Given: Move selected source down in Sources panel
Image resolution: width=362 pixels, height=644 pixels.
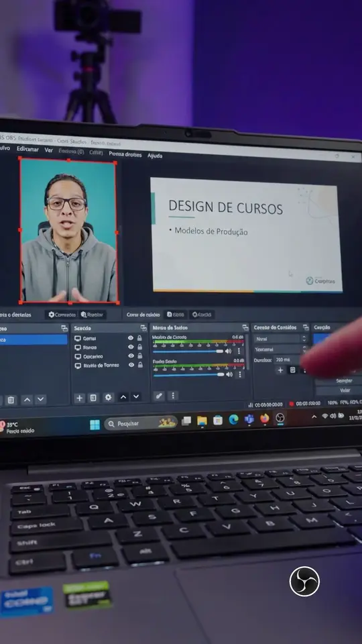Looking at the screenshot, I should [136, 396].
